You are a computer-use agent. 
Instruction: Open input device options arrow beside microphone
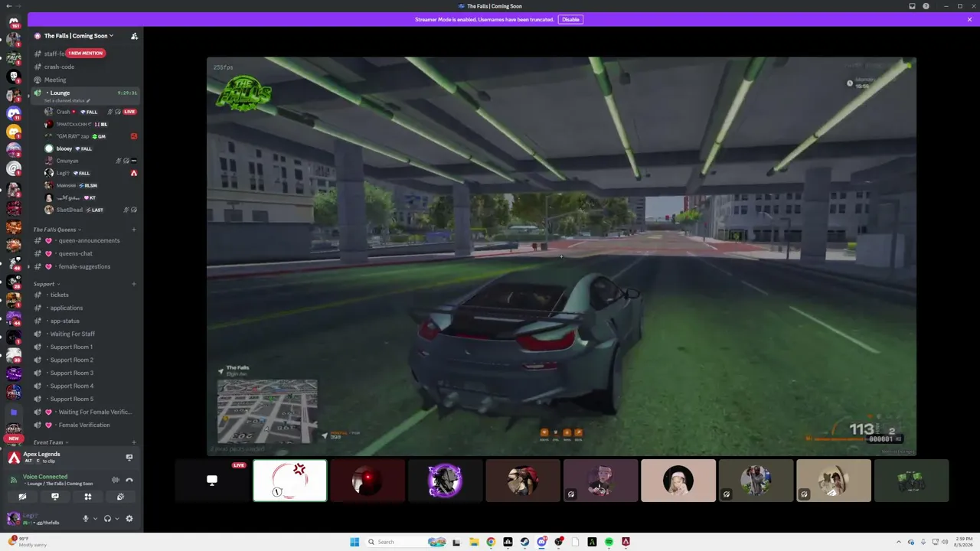tap(95, 519)
